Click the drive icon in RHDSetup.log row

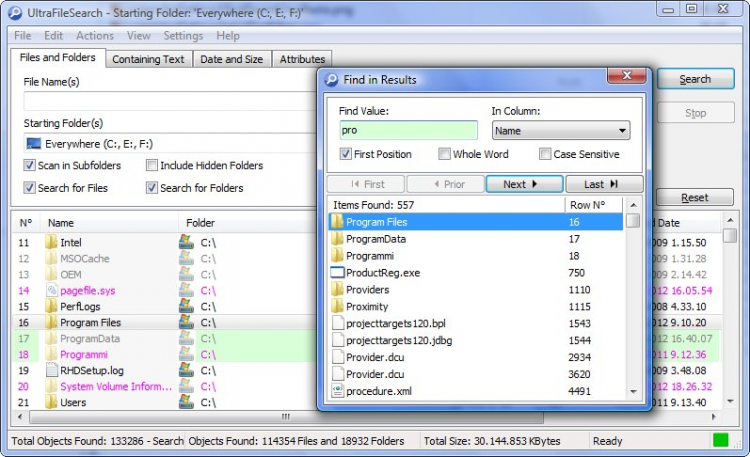[186, 370]
